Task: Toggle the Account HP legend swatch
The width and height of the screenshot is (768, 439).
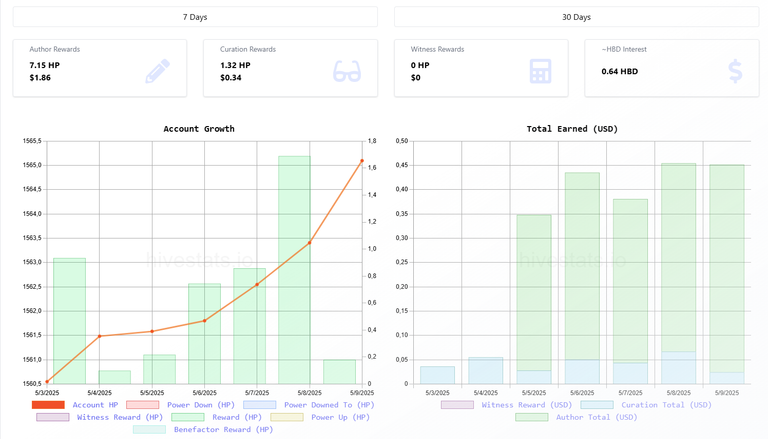Action: tap(48, 405)
